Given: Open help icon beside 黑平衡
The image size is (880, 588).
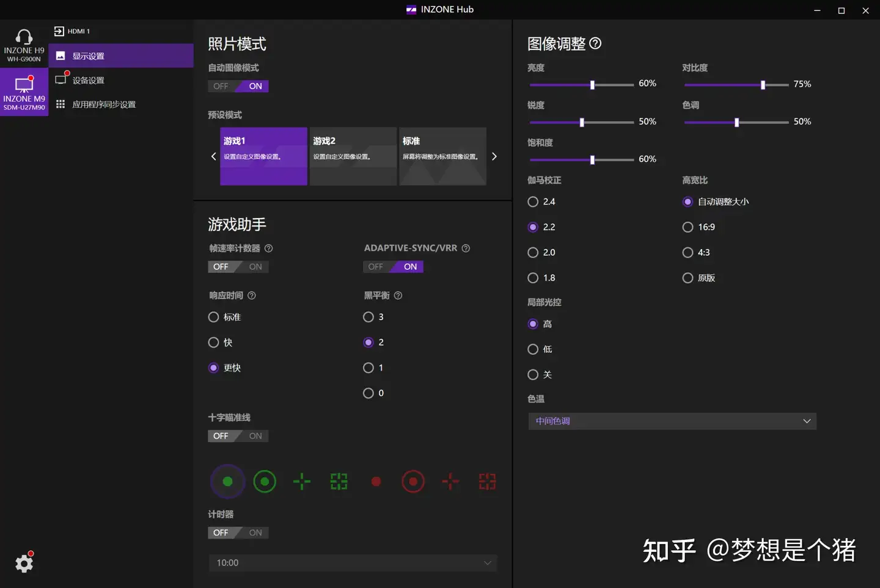Looking at the screenshot, I should (x=398, y=296).
